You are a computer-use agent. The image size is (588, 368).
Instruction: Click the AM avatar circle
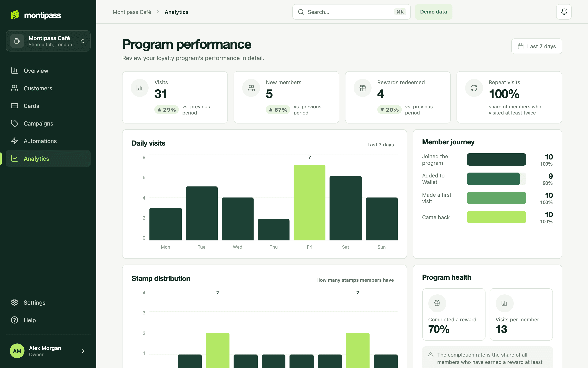tap(17, 351)
